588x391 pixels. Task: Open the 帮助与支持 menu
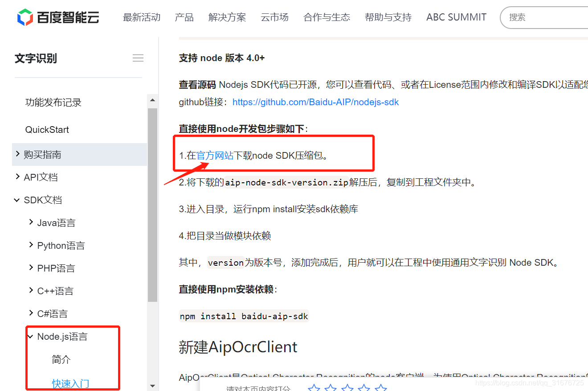388,17
